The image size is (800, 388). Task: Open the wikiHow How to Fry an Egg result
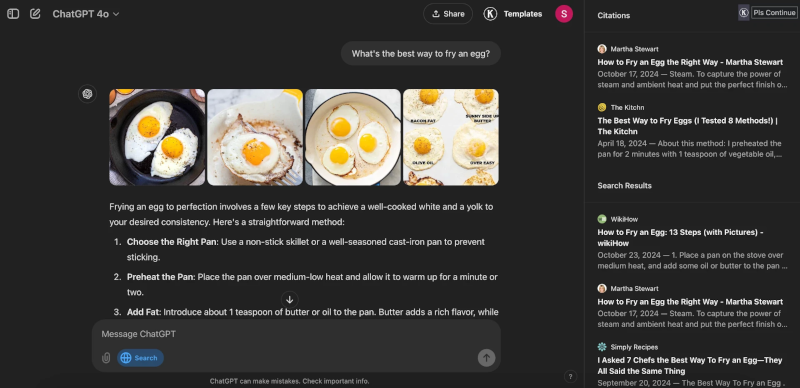pyautogui.click(x=680, y=237)
